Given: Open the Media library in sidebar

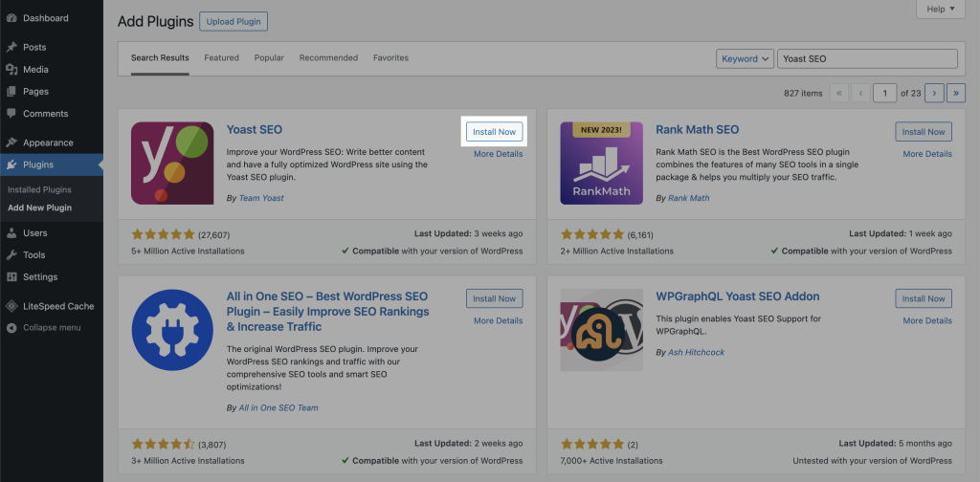Looking at the screenshot, I should pos(35,69).
